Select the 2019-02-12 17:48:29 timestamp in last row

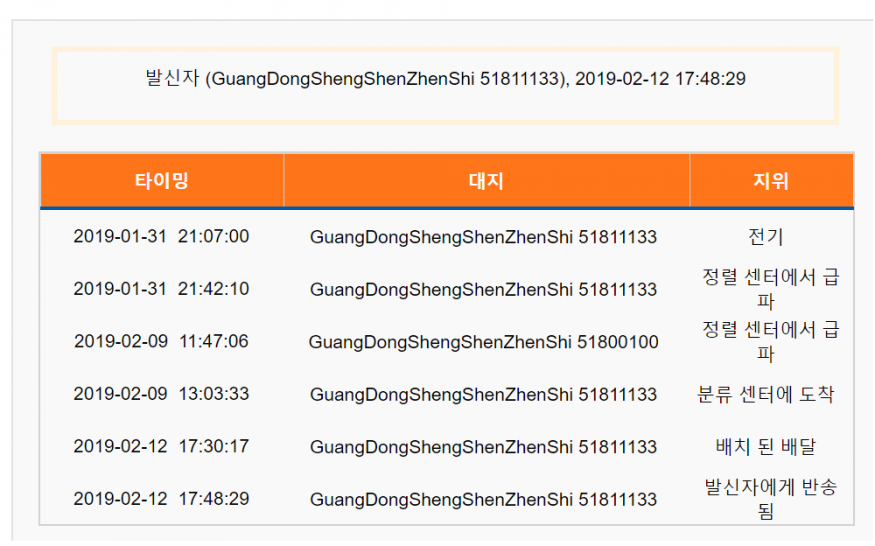(x=161, y=499)
